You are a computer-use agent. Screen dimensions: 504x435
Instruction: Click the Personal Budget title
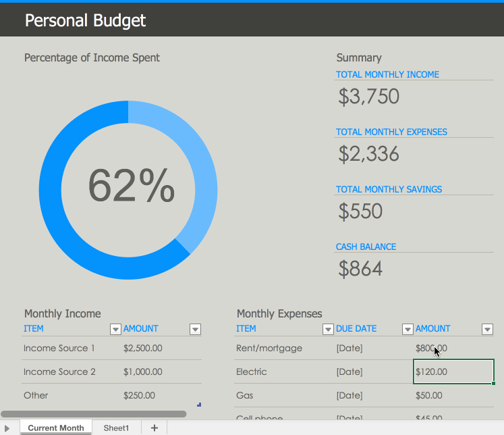pyautogui.click(x=85, y=20)
